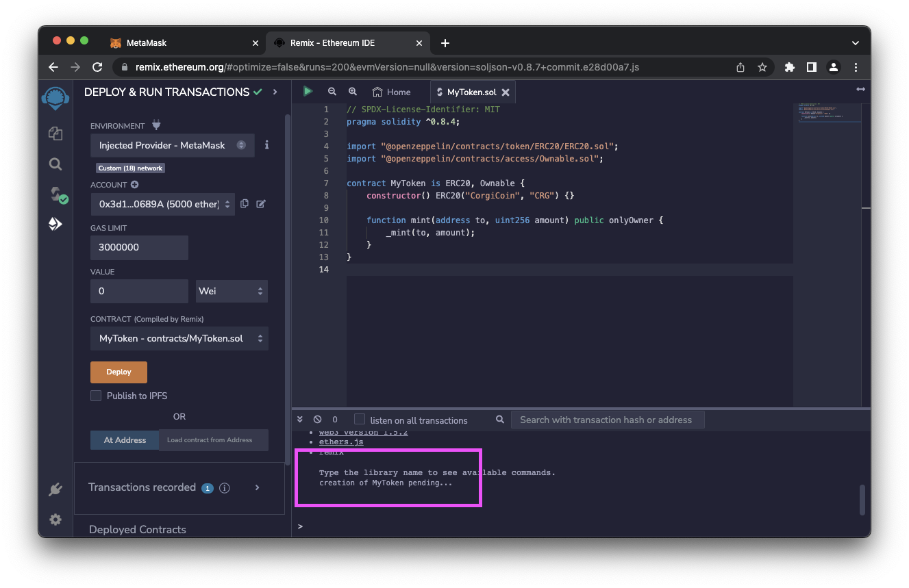Enable Publish to IPFS checkbox
Screen dimensions: 909x588
tap(96, 396)
